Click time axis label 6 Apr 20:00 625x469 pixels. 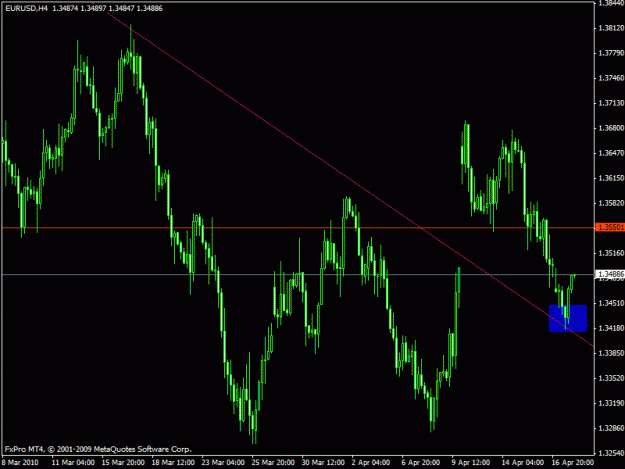pos(421,463)
